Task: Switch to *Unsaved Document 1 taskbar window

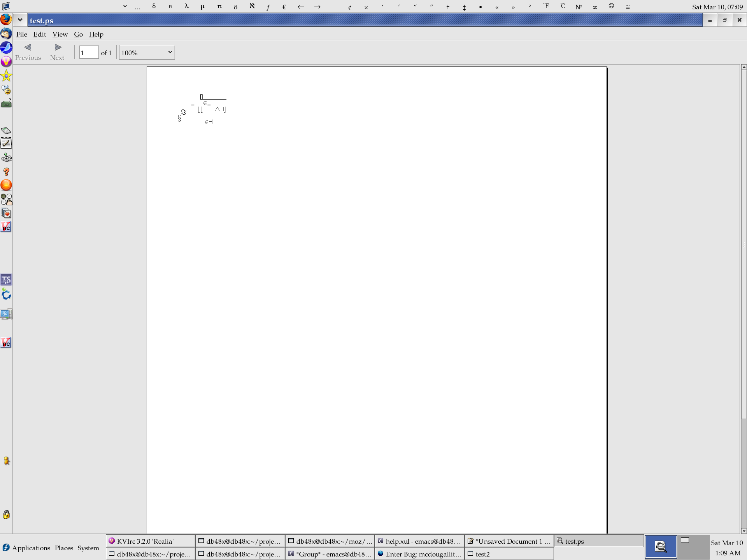Action: click(509, 541)
